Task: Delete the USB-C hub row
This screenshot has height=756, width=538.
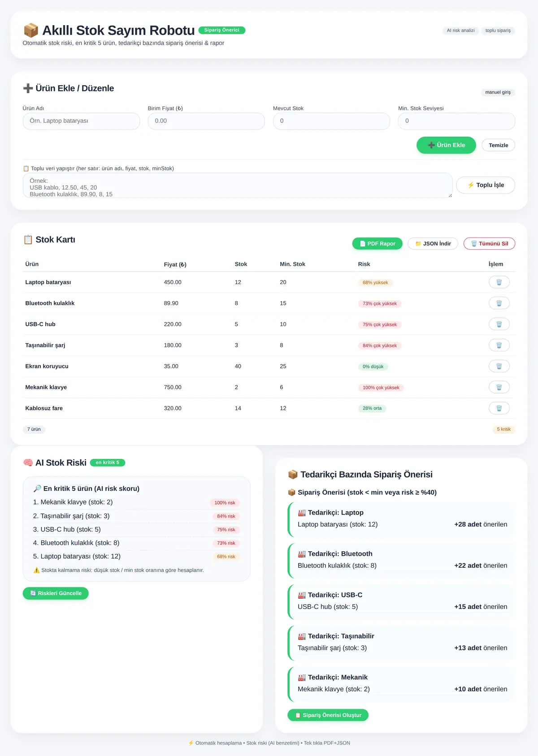Action: coord(499,324)
